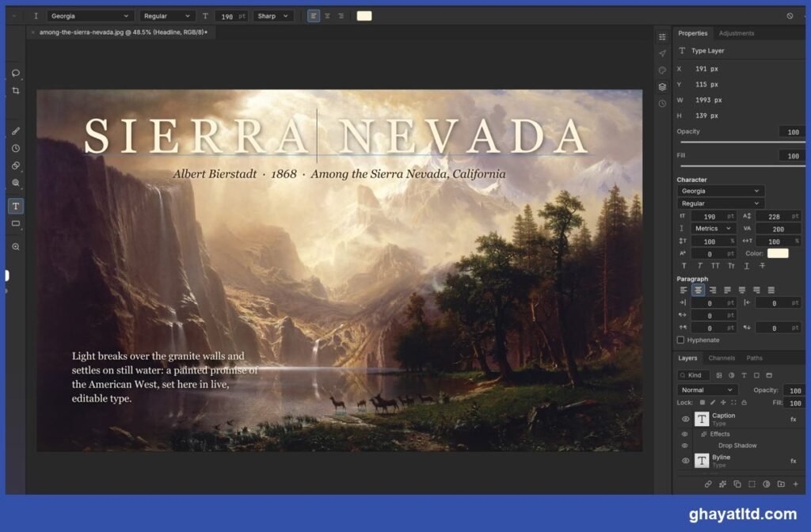Click the tracking value 200 field
Image resolution: width=811 pixels, height=532 pixels.
(x=779, y=229)
